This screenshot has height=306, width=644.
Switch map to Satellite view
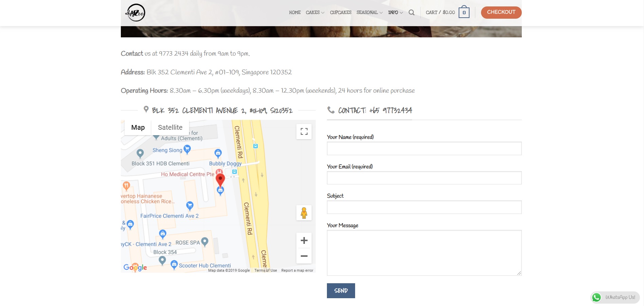pyautogui.click(x=170, y=127)
